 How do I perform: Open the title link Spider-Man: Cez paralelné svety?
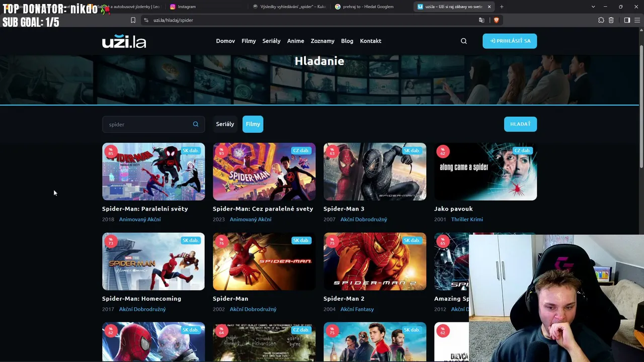tap(263, 209)
